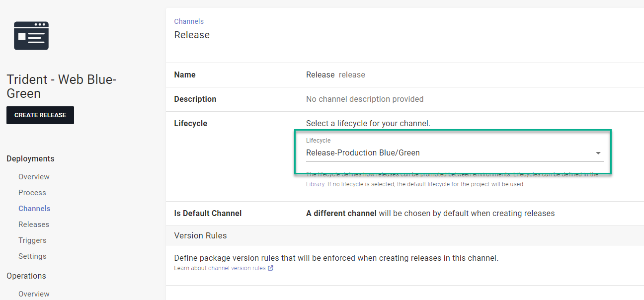Click the Trident project logo icon

(x=31, y=35)
